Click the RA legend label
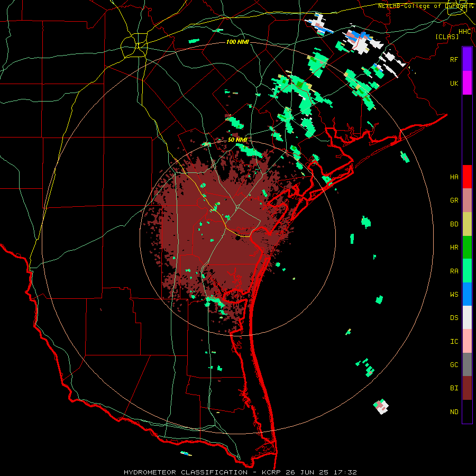476x476 pixels. pos(454,271)
